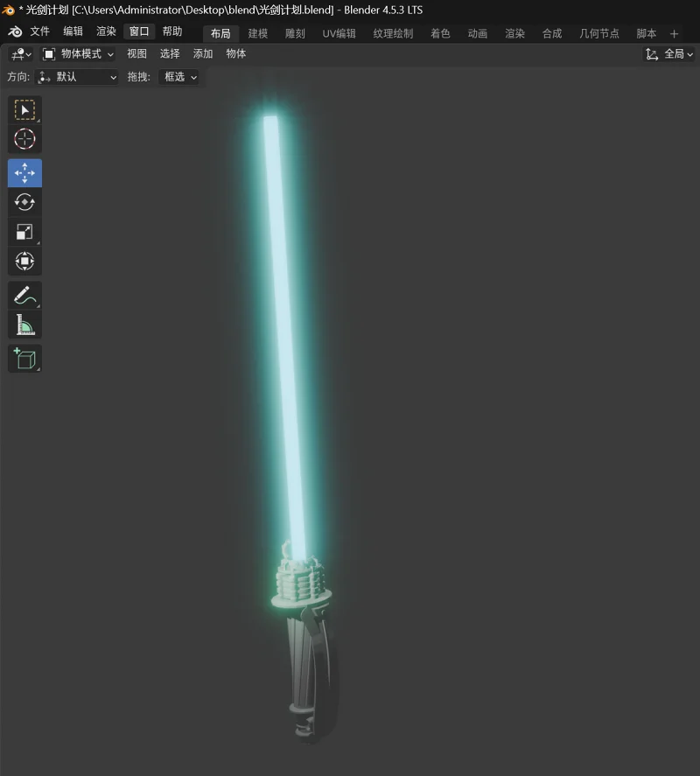Activate the Annotate pencil tool
Viewport: 700px width, 776px height.
(24, 296)
